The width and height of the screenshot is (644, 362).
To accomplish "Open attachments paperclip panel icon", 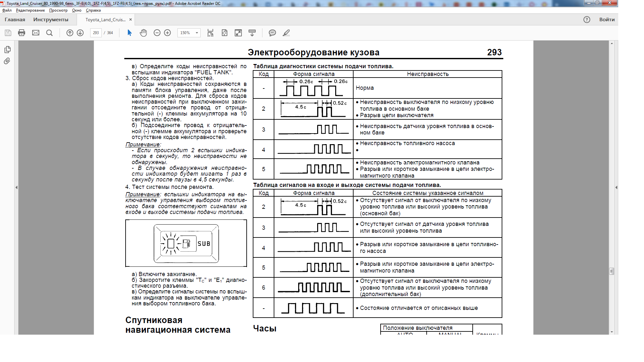I will [7, 61].
